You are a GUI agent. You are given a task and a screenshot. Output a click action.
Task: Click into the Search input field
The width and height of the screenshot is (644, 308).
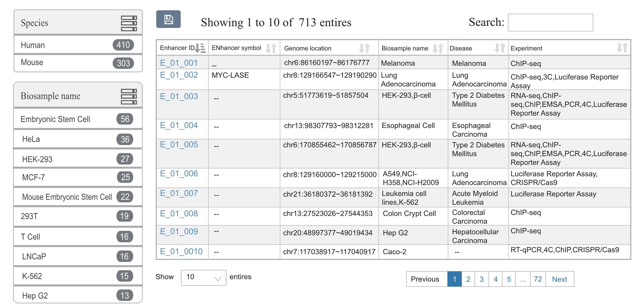coord(550,22)
